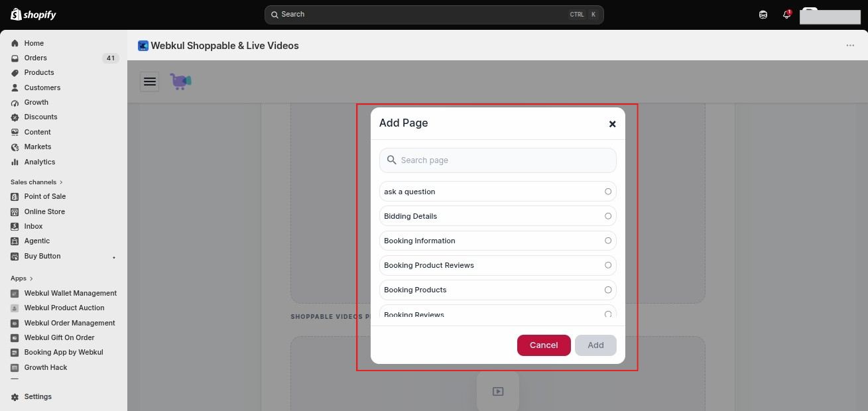The width and height of the screenshot is (868, 411).
Task: Click the Orders inbox icon
Action: point(15,58)
